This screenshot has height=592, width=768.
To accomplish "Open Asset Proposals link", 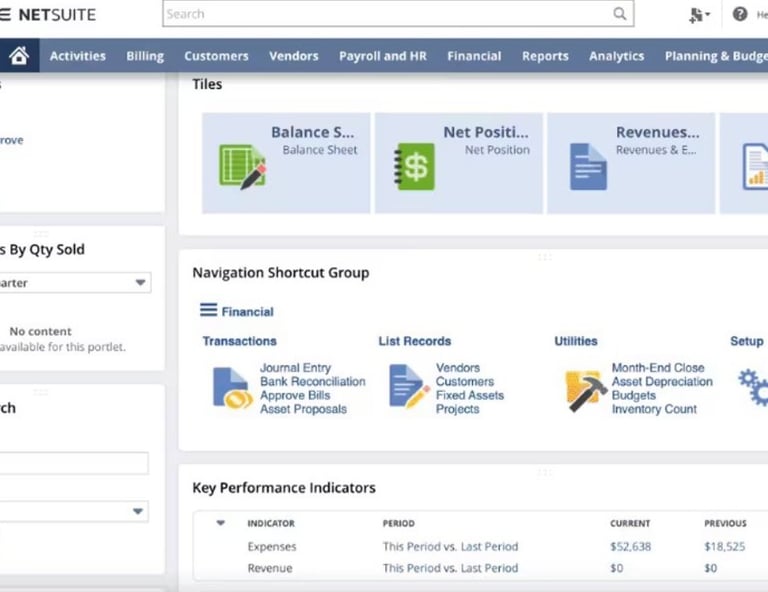I will [303, 409].
